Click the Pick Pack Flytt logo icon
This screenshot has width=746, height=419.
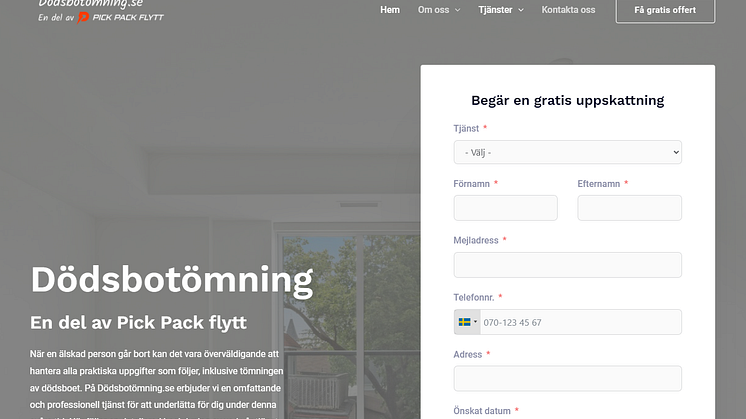click(84, 18)
